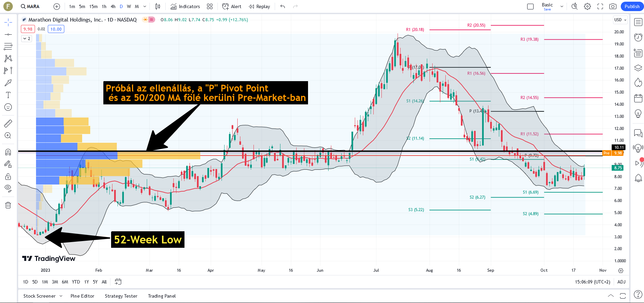
Task: Select the text annotation tool
Action: tap(8, 95)
